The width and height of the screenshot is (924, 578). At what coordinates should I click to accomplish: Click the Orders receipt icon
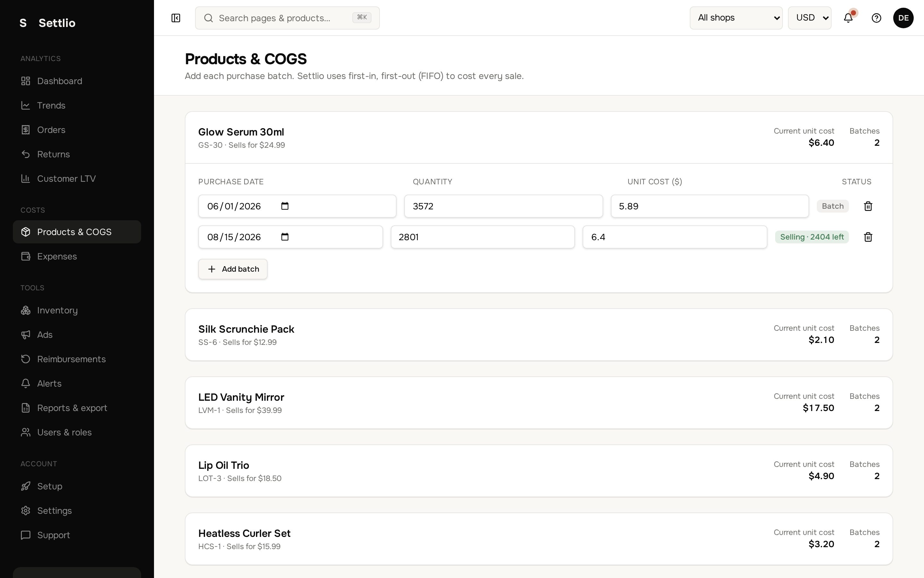pos(26,130)
